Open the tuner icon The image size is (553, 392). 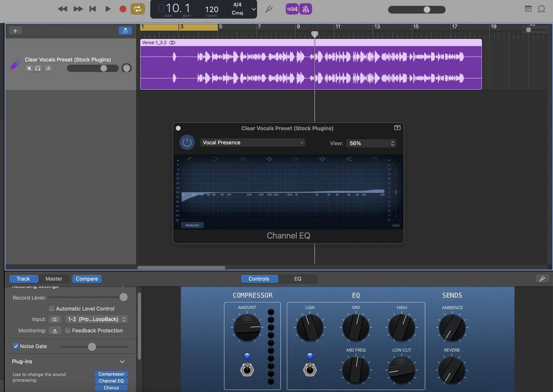269,9
